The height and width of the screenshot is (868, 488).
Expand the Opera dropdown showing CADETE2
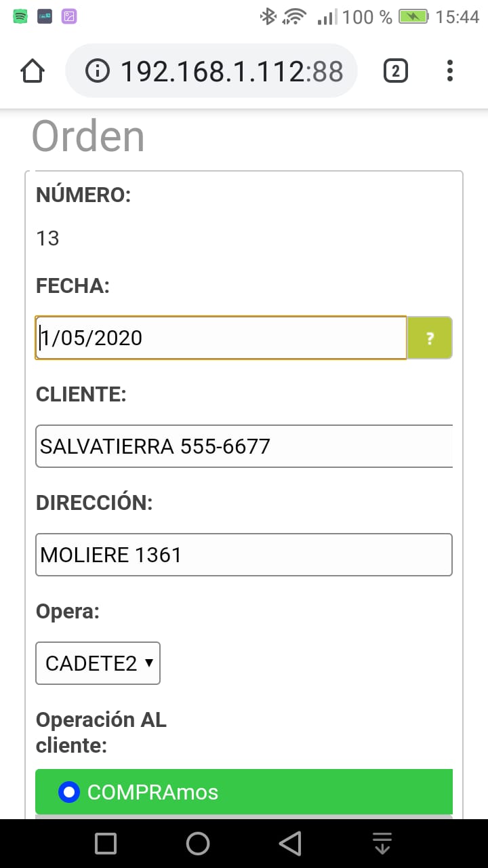click(x=98, y=663)
